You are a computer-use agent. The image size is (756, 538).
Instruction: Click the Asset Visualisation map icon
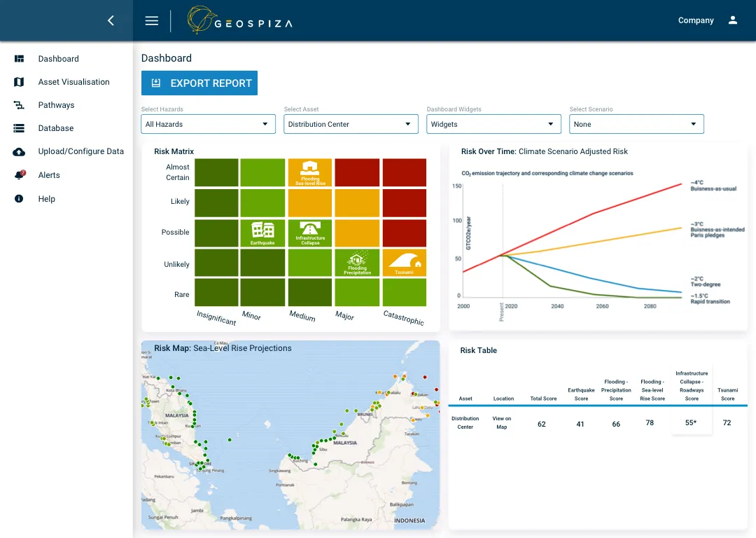[19, 82]
